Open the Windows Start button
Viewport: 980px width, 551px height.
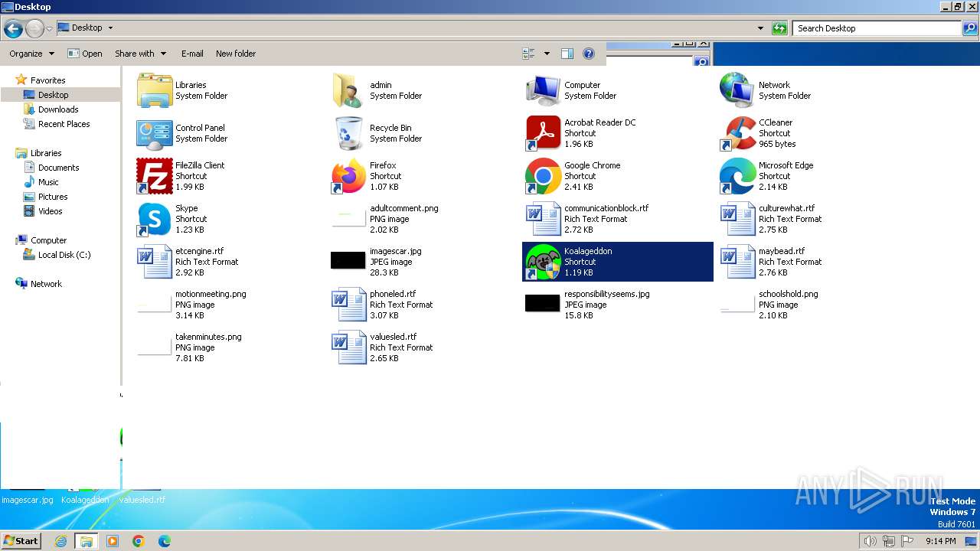21,540
